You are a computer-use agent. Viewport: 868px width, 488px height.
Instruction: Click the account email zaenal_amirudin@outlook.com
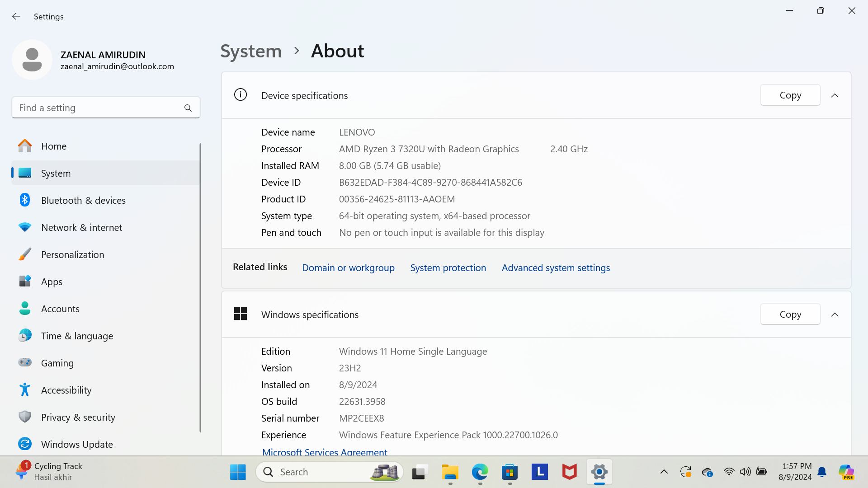coord(117,66)
